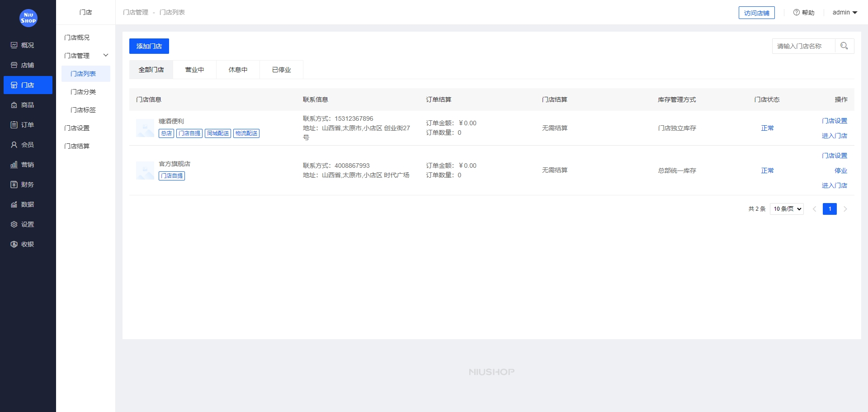Open the 店铺 shop sidebar icon
The width and height of the screenshot is (868, 412).
[14, 65]
